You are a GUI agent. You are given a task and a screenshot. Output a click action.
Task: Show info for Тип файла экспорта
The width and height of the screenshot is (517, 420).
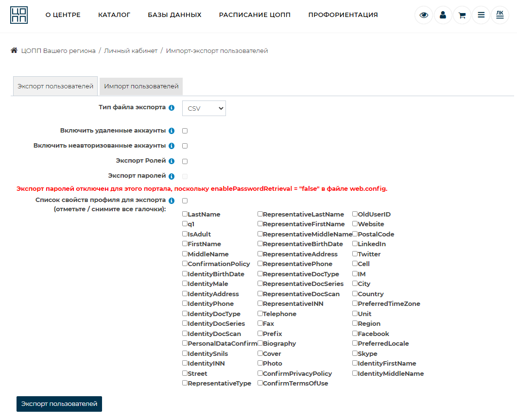point(172,108)
